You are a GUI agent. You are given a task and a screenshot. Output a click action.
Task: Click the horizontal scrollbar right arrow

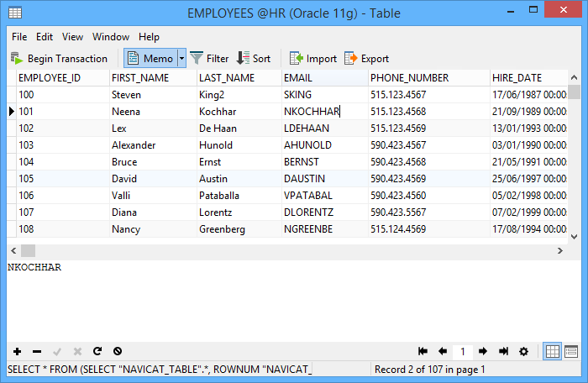pyautogui.click(x=560, y=250)
